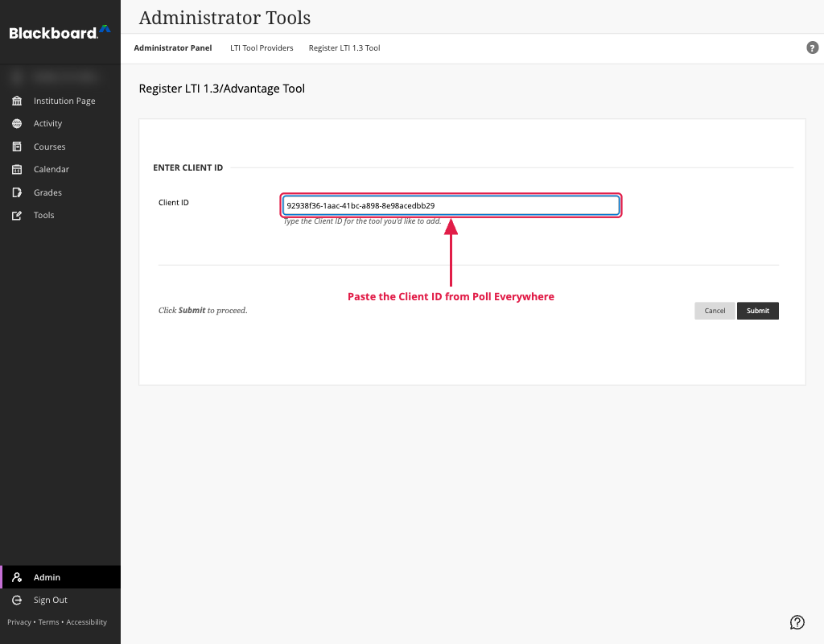Open the Terms link
The image size is (824, 644).
tap(49, 622)
